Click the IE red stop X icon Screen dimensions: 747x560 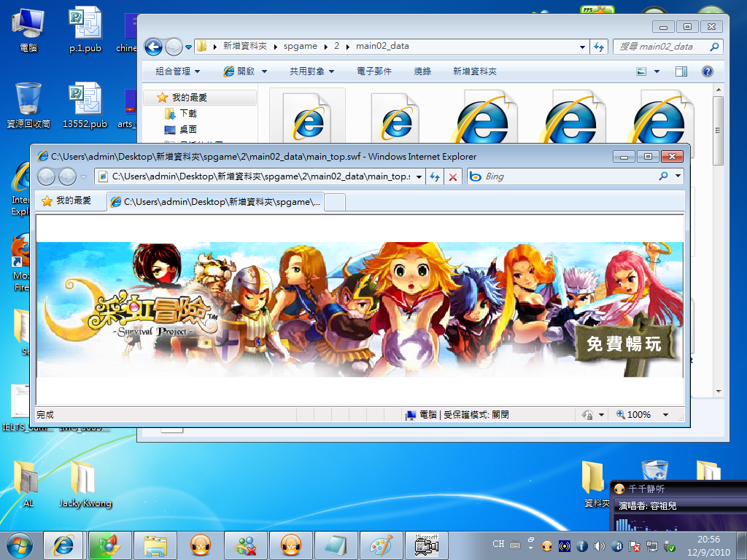tap(453, 177)
